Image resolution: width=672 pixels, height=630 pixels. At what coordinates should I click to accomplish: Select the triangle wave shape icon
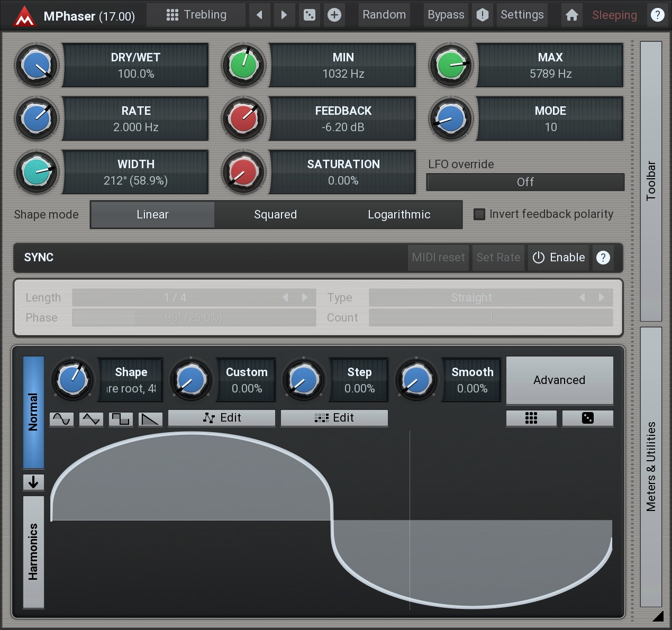pos(91,419)
